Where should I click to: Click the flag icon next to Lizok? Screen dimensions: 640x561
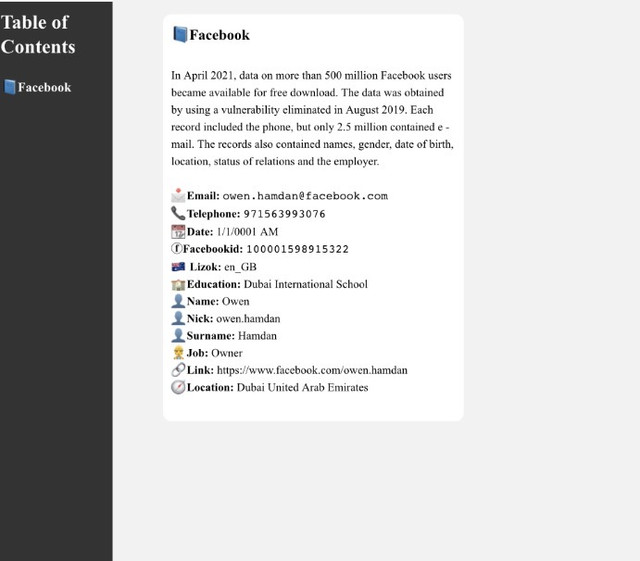tap(178, 267)
